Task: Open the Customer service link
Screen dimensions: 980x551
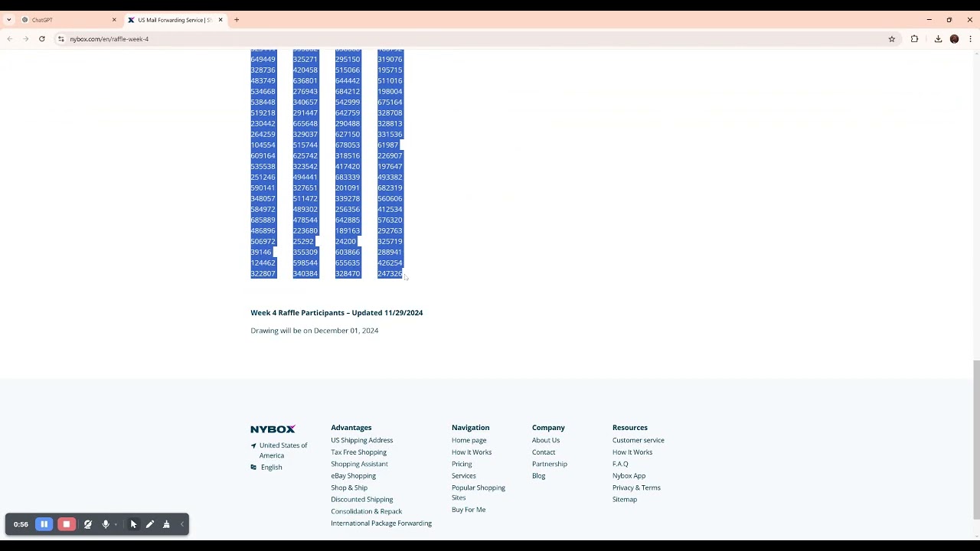Action: [x=639, y=440]
